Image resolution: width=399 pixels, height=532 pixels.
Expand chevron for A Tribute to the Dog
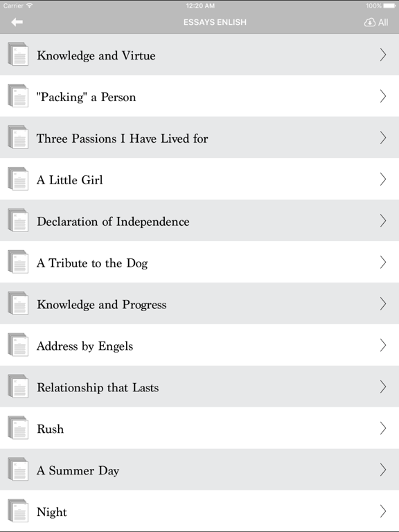click(x=383, y=262)
